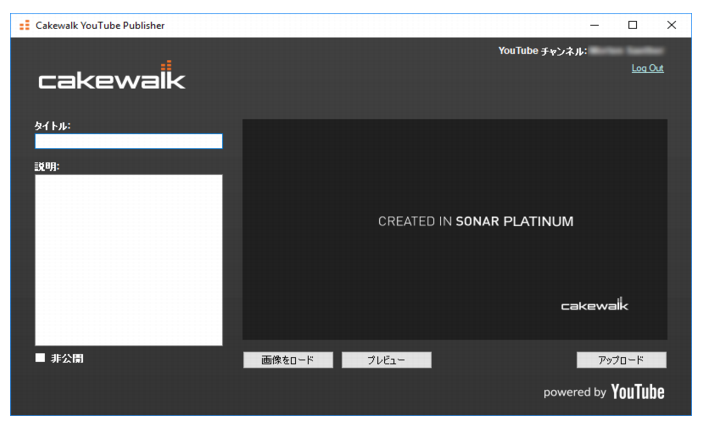Focus the タイトル title input field

pos(129,141)
